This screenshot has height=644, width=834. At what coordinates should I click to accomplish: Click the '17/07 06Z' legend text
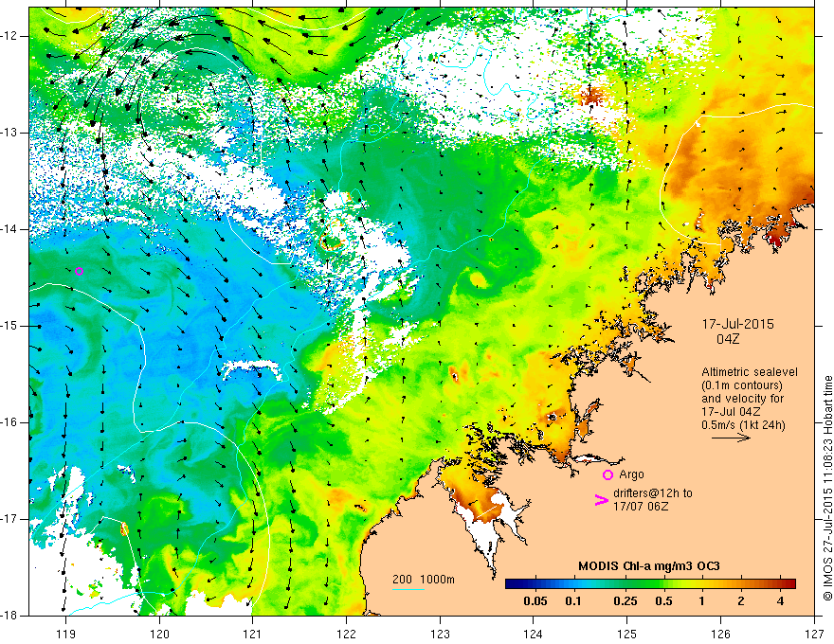(x=641, y=507)
